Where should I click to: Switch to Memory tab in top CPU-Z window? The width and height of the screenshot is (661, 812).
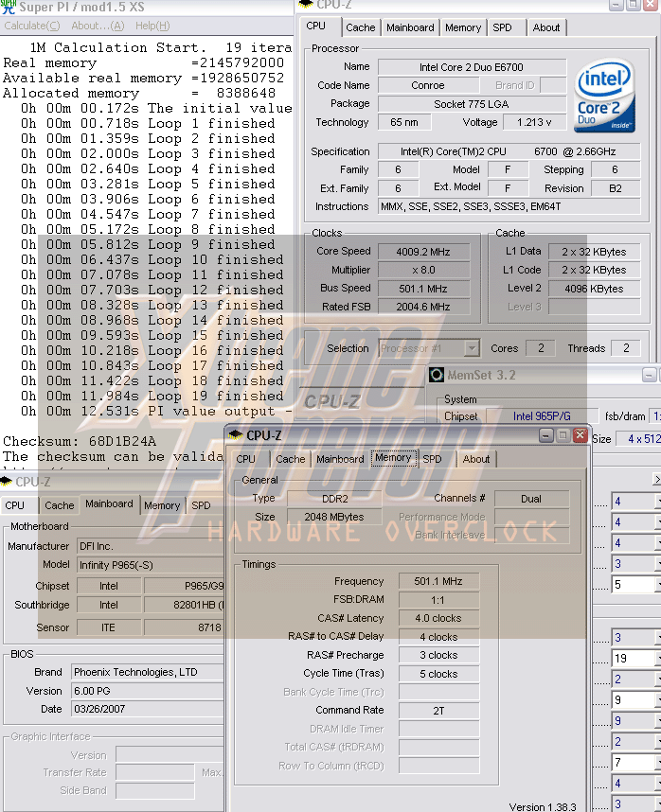coord(463,27)
